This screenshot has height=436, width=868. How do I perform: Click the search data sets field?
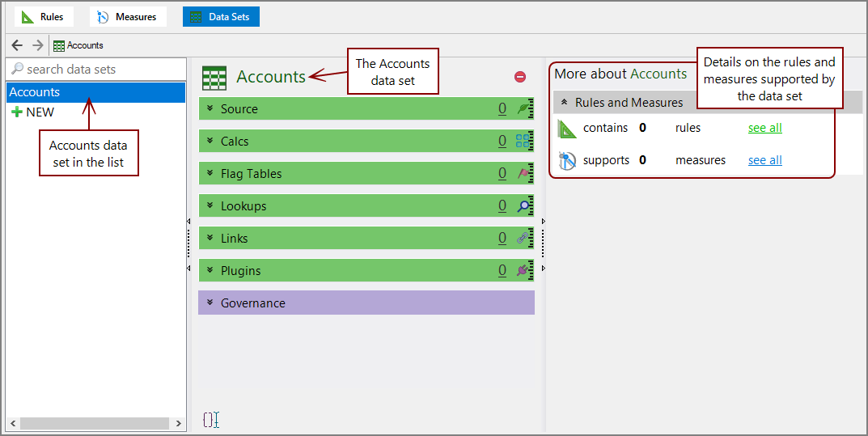[96, 70]
